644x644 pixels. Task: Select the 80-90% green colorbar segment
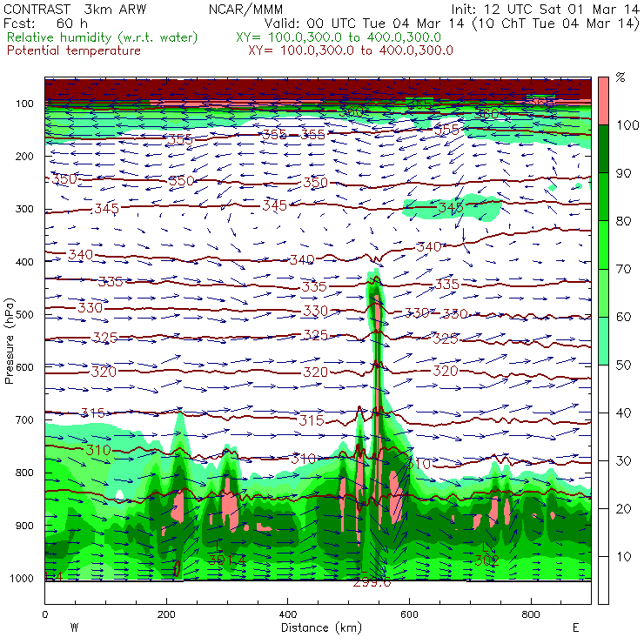pos(603,197)
